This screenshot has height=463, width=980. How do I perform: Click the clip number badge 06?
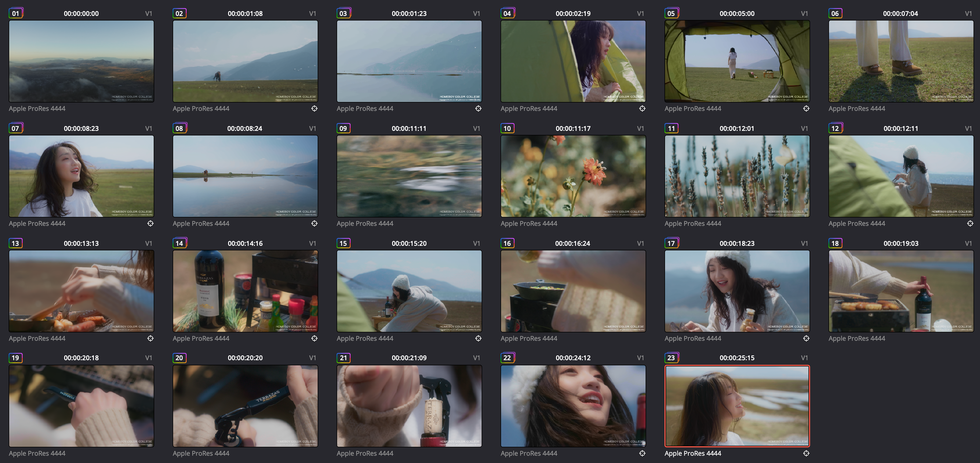[835, 13]
